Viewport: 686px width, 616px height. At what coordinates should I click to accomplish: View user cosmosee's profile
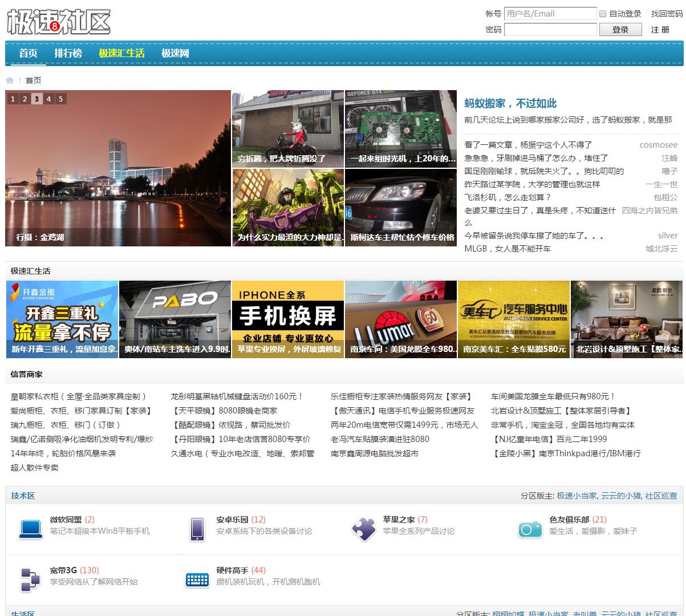click(659, 145)
